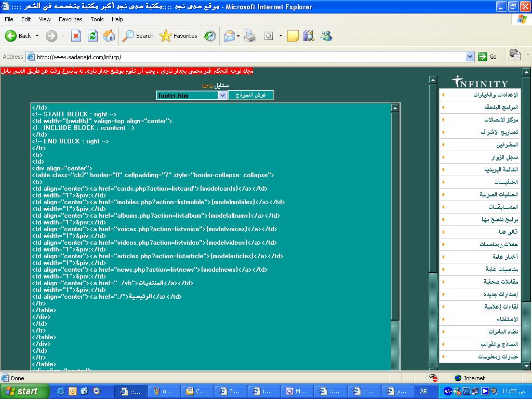Click the Print icon in toolbar
This screenshot has width=532, height=399.
250,36
